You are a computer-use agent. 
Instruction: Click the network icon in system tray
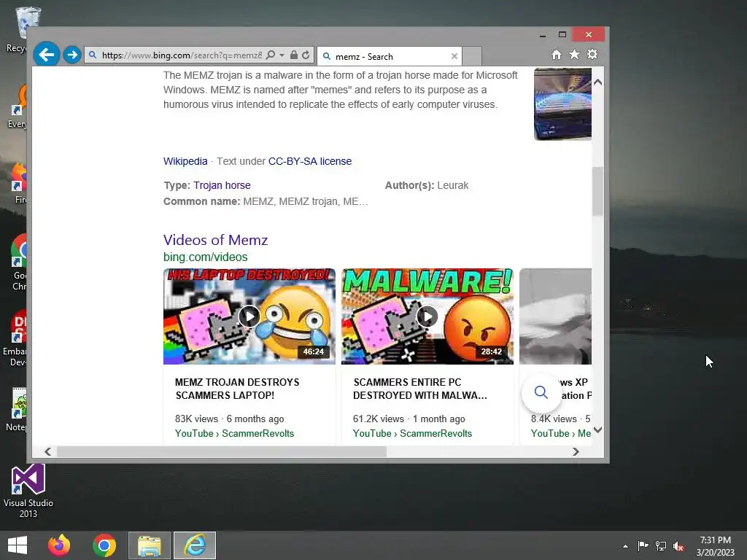[x=661, y=545]
